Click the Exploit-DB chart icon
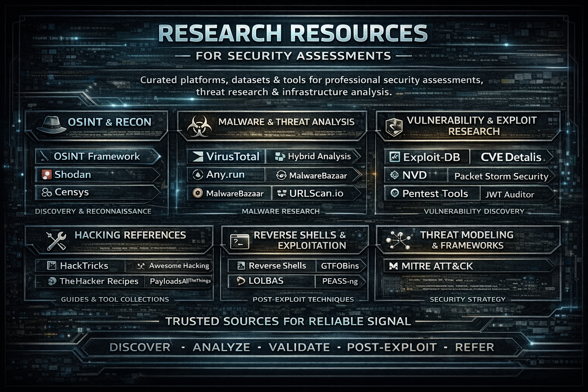 pyautogui.click(x=394, y=157)
